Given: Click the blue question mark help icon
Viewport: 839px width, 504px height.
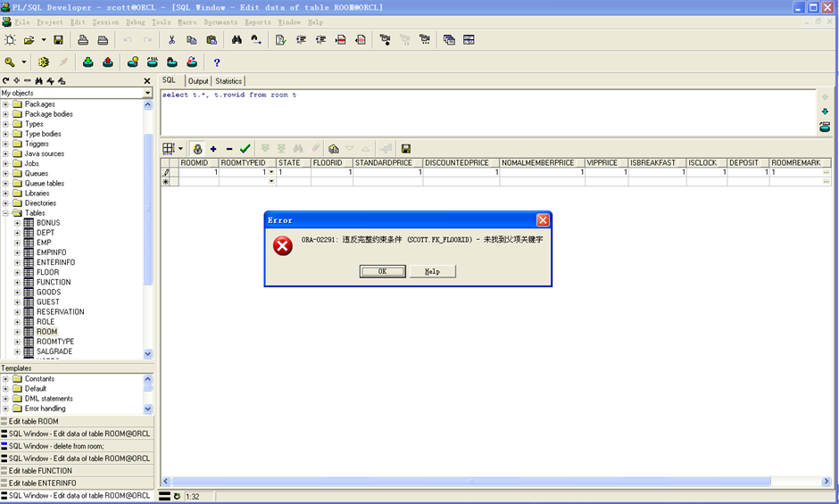Looking at the screenshot, I should [x=216, y=62].
